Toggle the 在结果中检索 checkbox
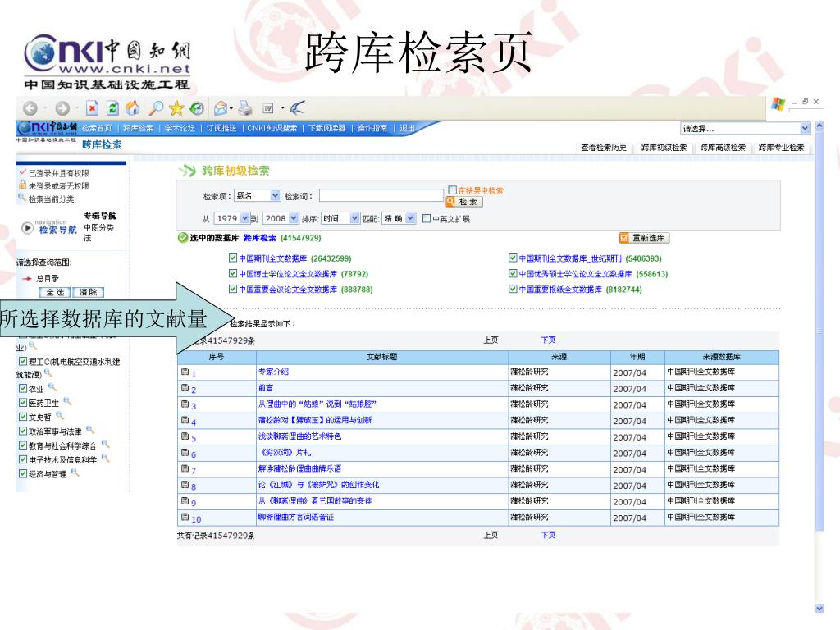The height and width of the screenshot is (630, 840). (x=452, y=189)
